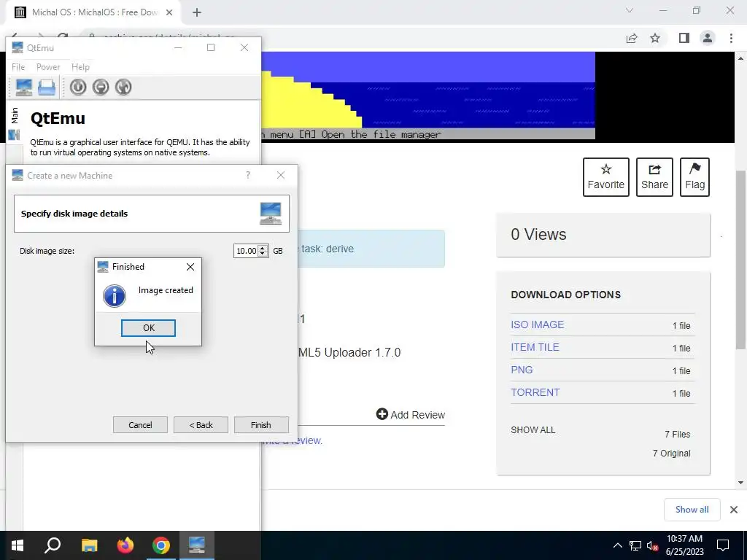
Task: Click the new machine computer toolbar icon
Action: click(24, 87)
